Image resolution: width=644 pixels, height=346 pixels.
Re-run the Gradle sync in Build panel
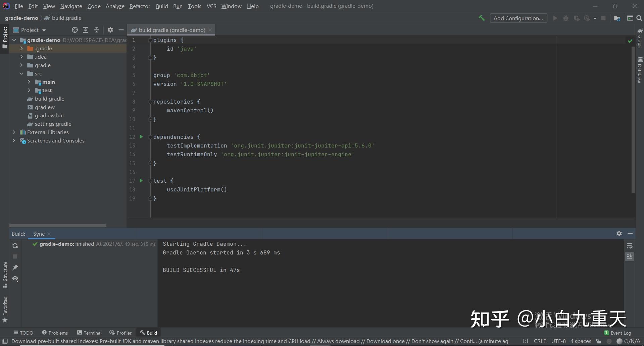pyautogui.click(x=15, y=246)
